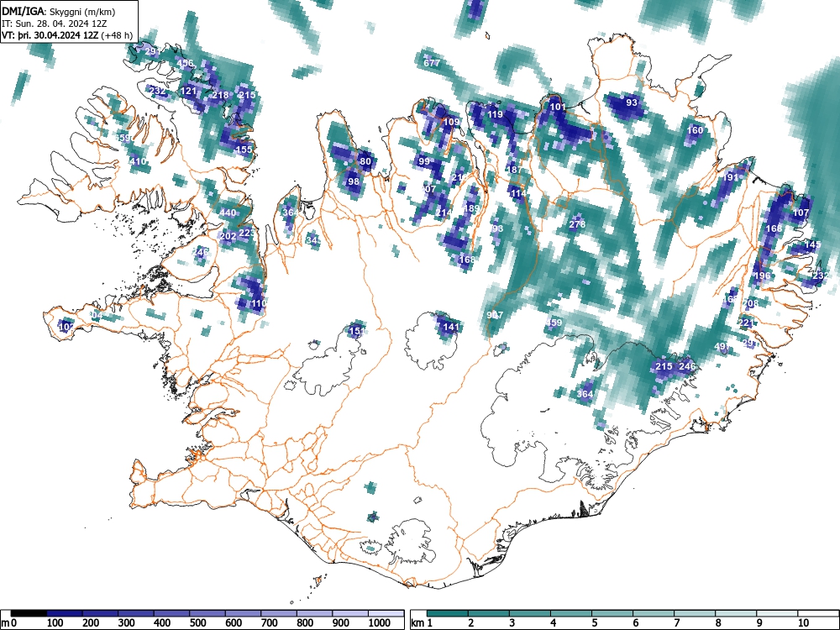Click the 'DMI/IGA: Skyggni (m/km)' title text
Screen dimensions: 840x630
pos(59,11)
